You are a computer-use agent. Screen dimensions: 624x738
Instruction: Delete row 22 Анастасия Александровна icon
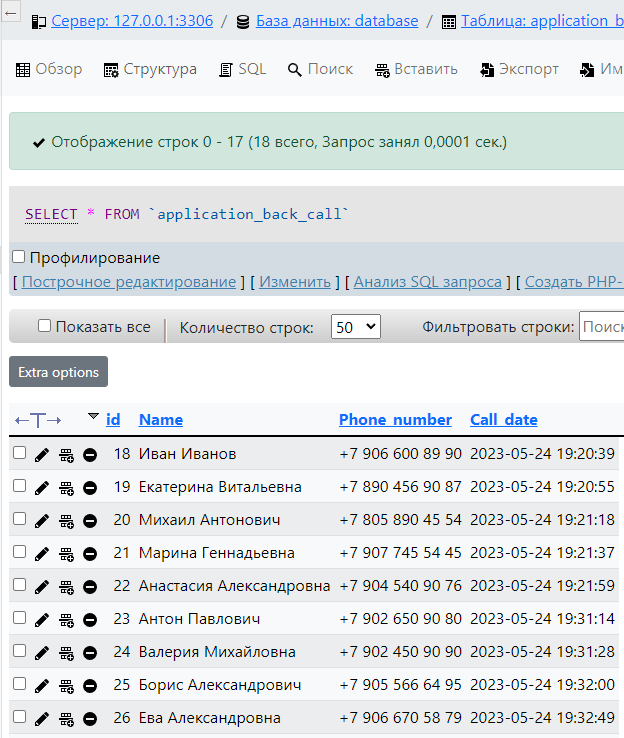pyautogui.click(x=90, y=586)
